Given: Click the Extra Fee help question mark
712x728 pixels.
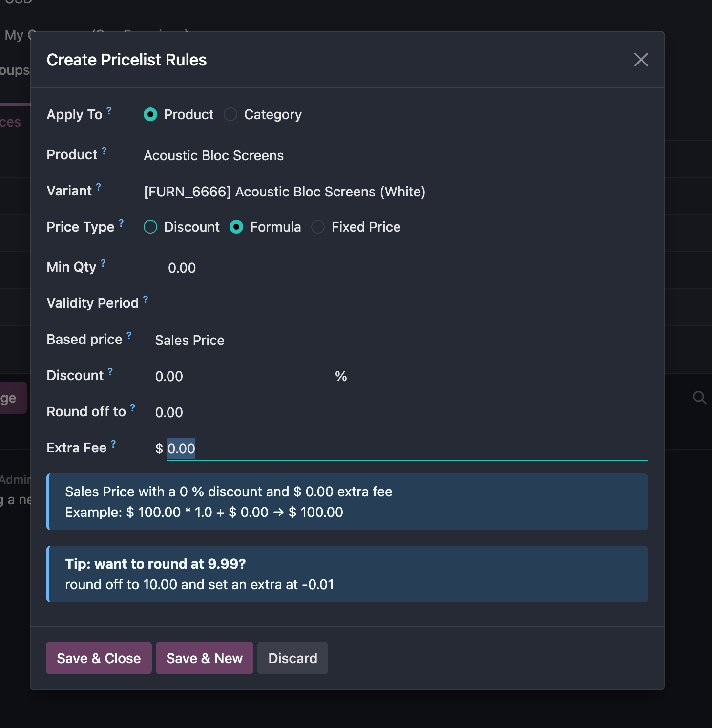Looking at the screenshot, I should coord(113,444).
